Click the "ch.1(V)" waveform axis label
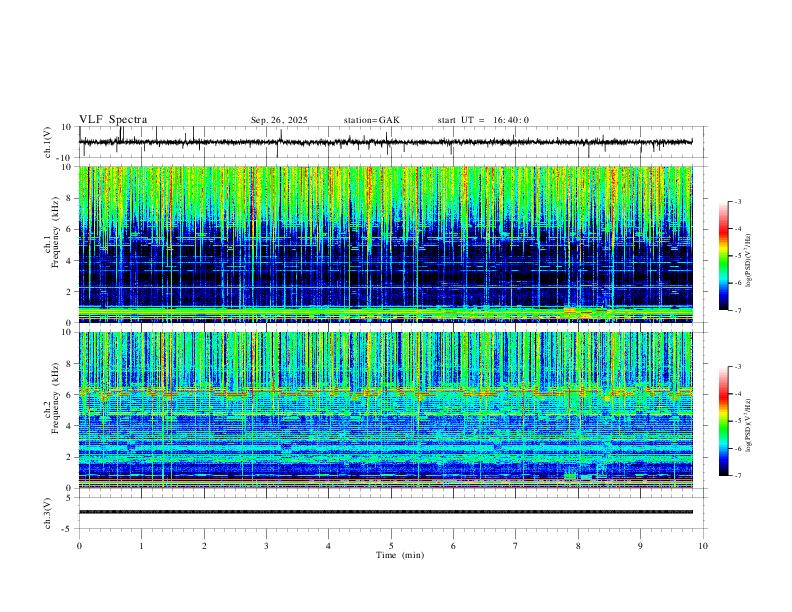Image resolution: width=792 pixels, height=612 pixels. (x=48, y=142)
